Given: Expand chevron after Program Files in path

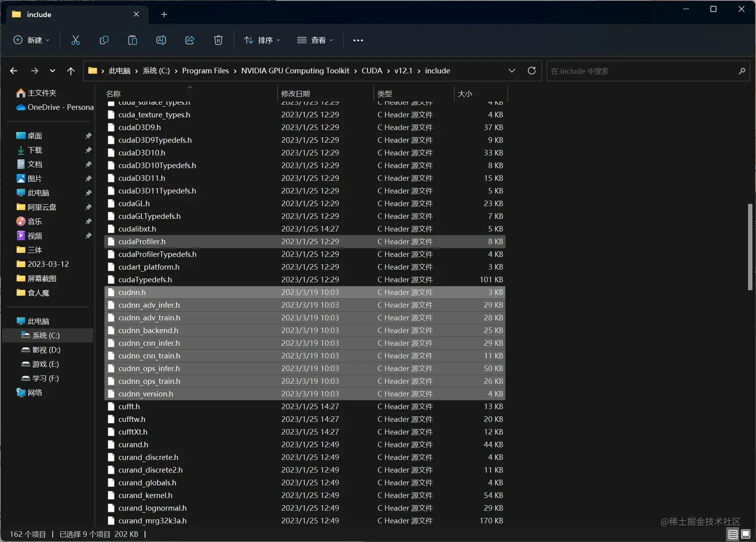Looking at the screenshot, I should (235, 71).
